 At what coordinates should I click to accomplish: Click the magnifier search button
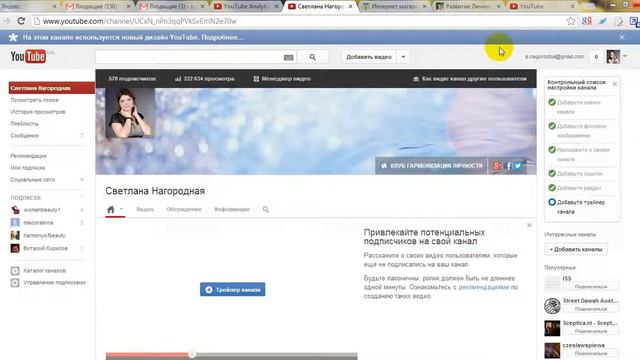313,57
